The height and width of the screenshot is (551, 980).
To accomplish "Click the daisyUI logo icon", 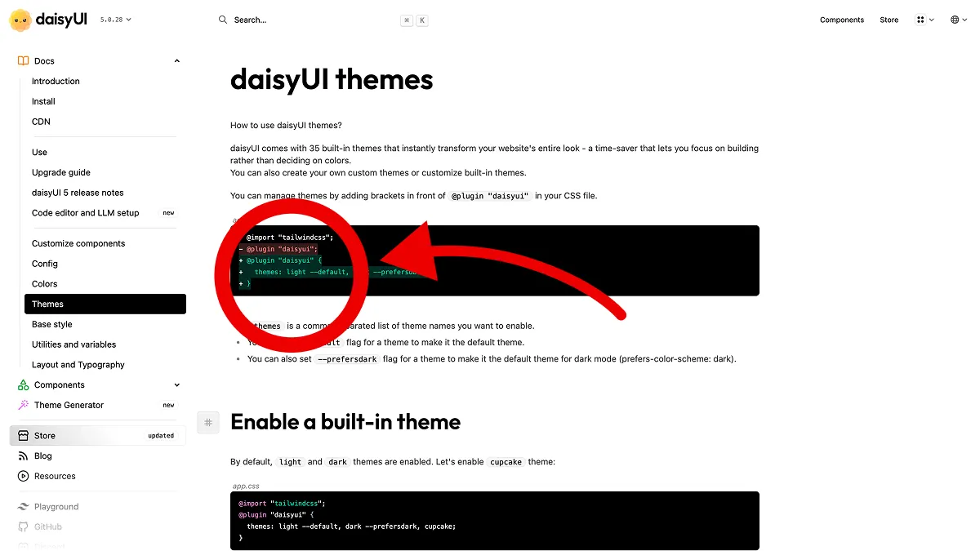I will (20, 19).
